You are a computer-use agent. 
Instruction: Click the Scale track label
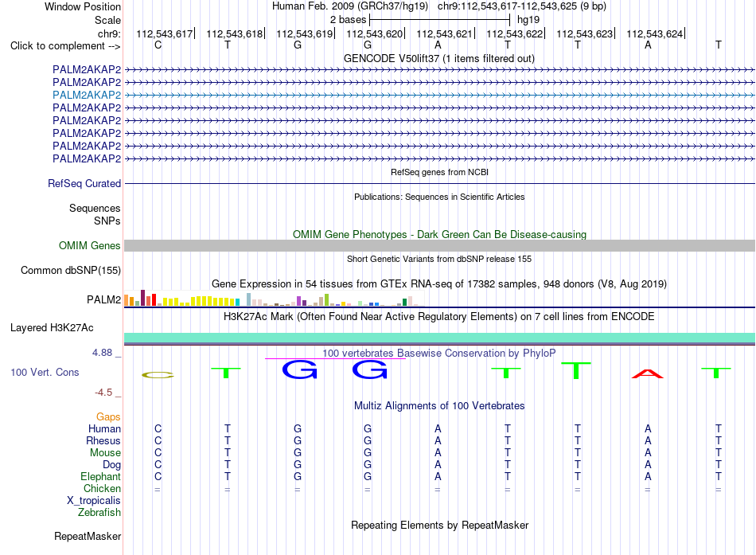tap(107, 20)
